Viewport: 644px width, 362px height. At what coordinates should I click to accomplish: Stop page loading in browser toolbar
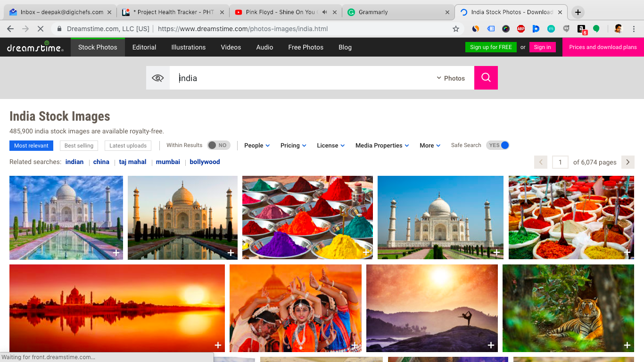tap(41, 29)
